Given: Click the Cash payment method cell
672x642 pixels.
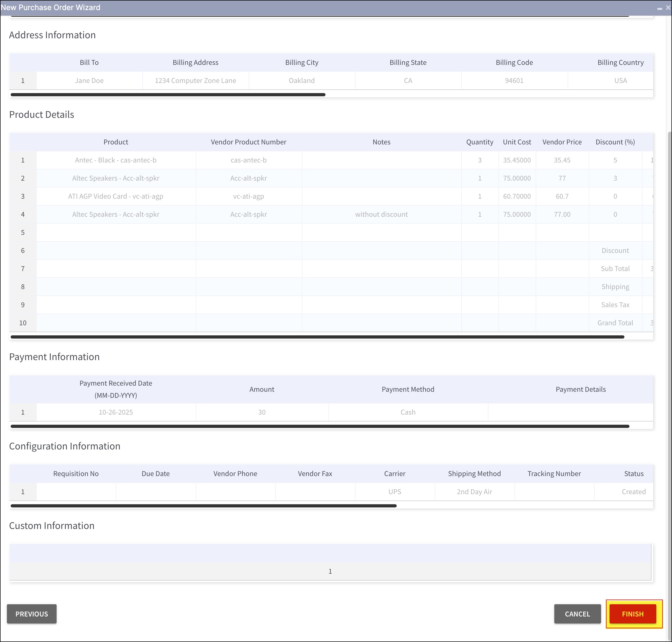Looking at the screenshot, I should 408,412.
